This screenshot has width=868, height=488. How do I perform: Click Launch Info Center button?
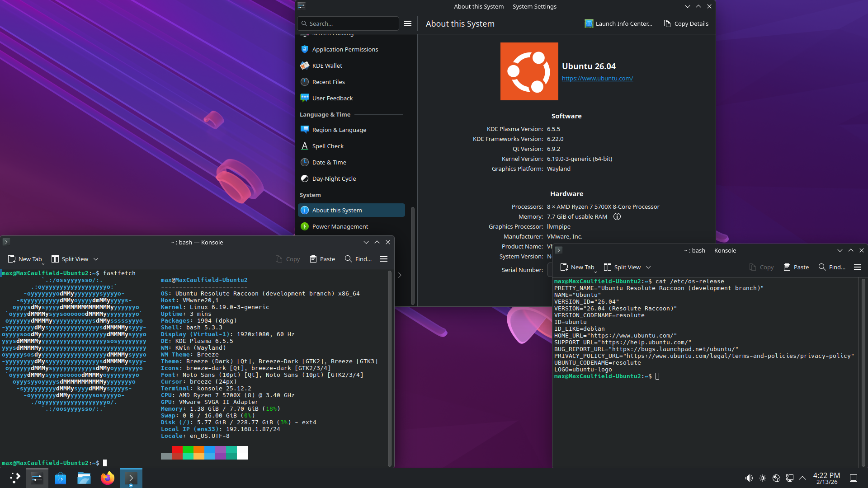[x=618, y=23]
